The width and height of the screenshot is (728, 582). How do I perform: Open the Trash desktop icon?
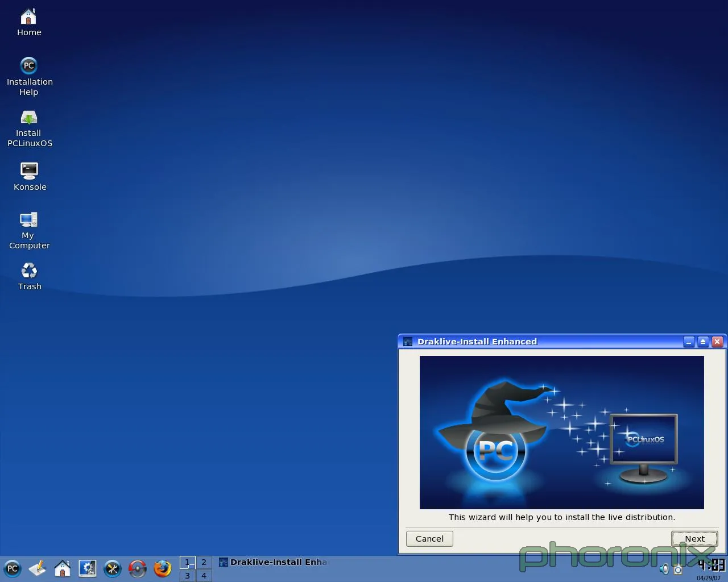tap(29, 276)
